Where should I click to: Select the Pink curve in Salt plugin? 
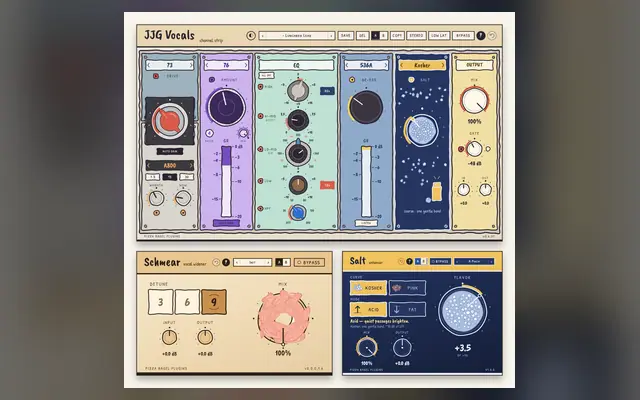(407, 288)
